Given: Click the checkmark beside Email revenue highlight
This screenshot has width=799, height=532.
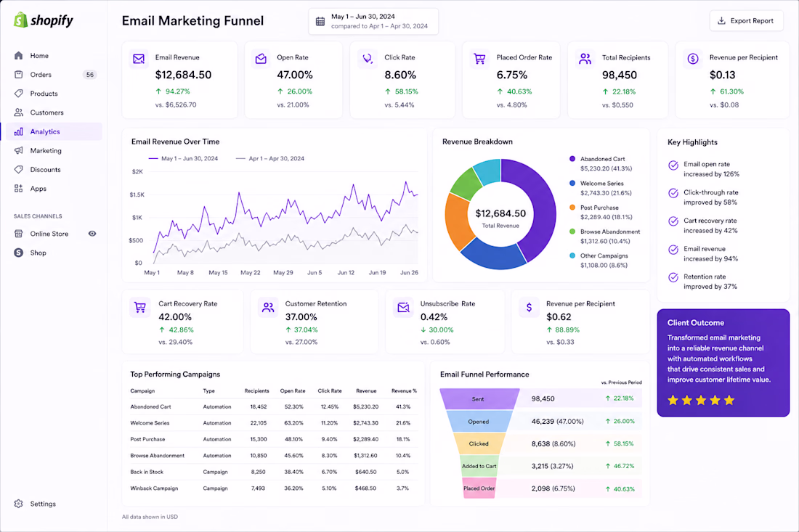Looking at the screenshot, I should [673, 250].
